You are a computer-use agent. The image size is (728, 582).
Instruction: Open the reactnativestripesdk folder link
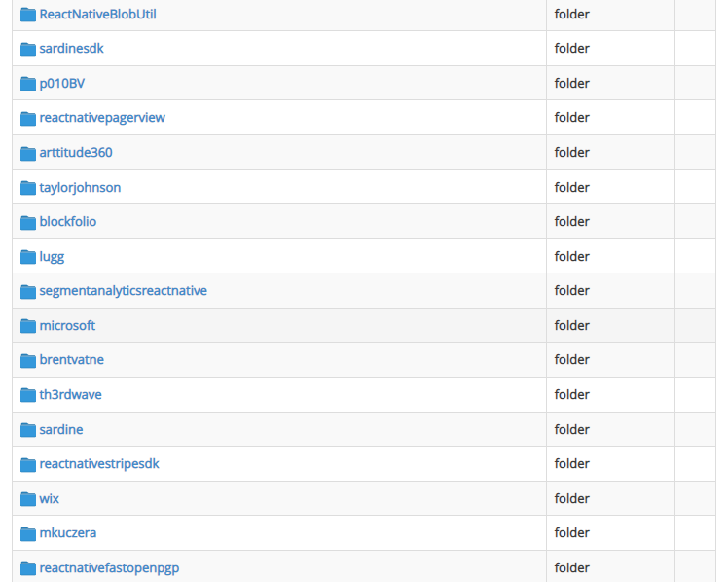point(99,463)
